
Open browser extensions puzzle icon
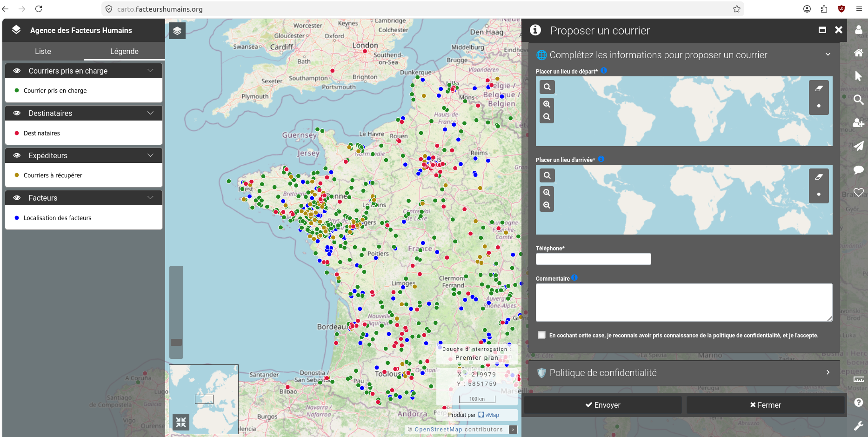coord(824,9)
